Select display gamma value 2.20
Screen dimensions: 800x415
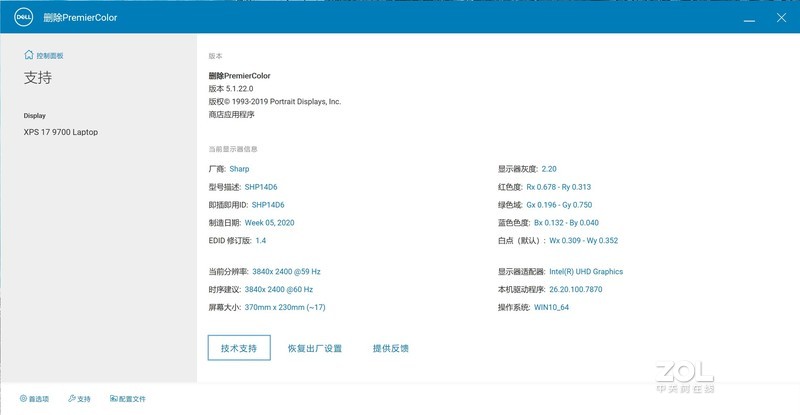549,169
